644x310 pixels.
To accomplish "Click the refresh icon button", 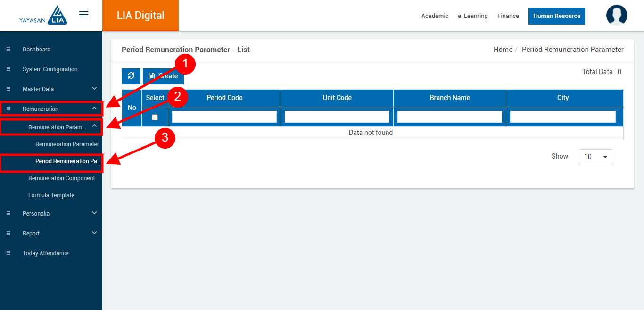I will click(131, 76).
